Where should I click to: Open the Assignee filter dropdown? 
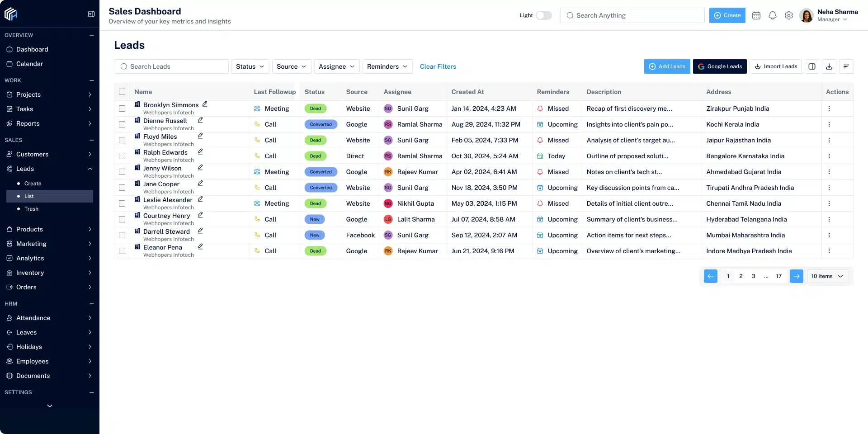click(x=337, y=66)
